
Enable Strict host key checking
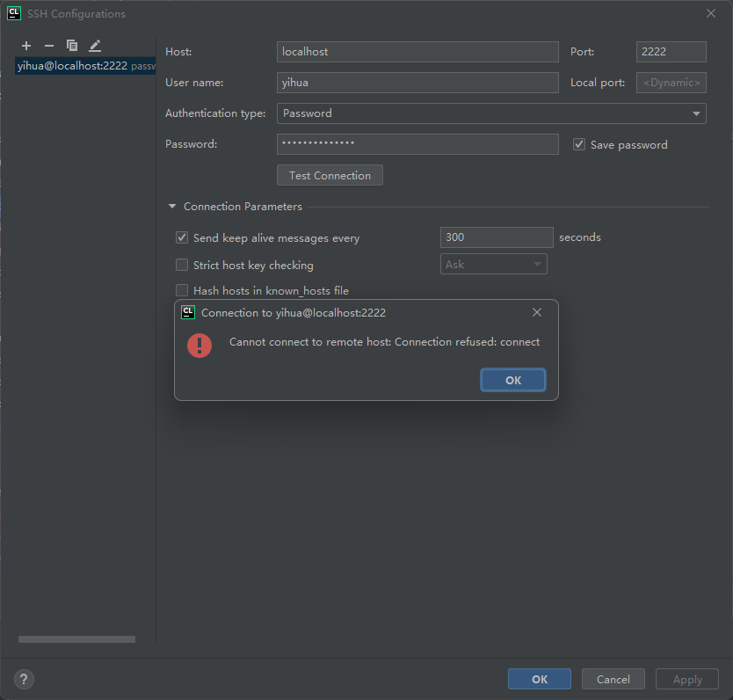(181, 265)
